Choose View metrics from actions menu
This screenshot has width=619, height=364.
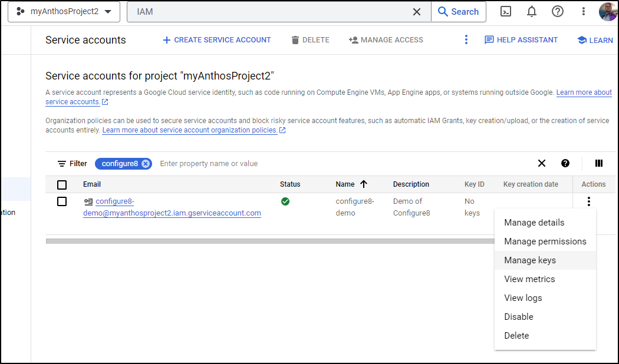[545, 279]
